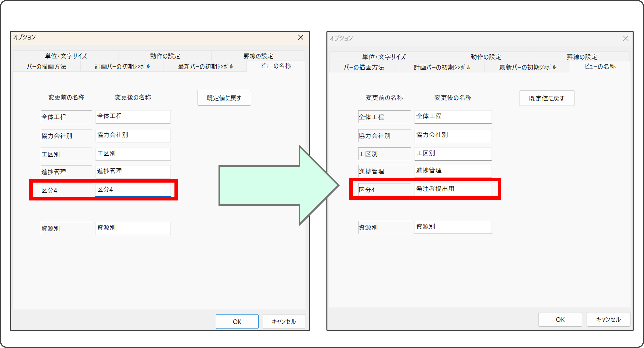Close the left オプション dialog
The width and height of the screenshot is (644, 348).
click(300, 37)
